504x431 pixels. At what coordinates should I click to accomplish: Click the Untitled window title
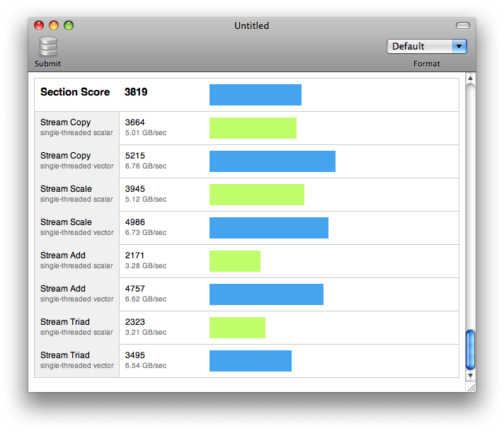pyautogui.click(x=251, y=25)
